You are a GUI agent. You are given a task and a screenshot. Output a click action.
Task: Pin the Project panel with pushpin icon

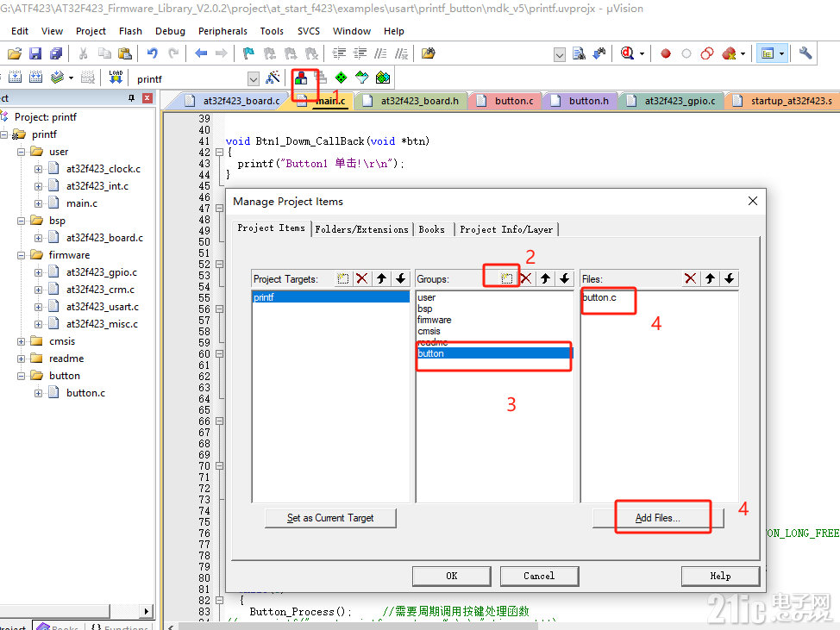(x=131, y=98)
